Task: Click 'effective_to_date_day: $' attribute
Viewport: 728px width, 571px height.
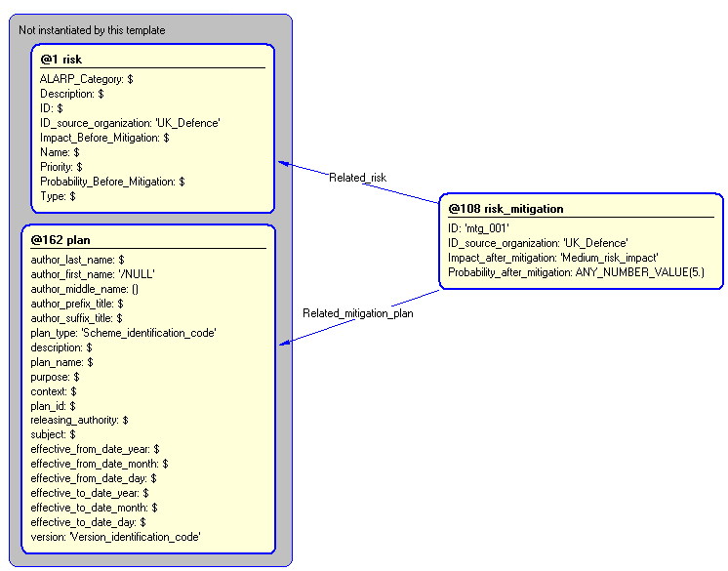Action: coord(88,522)
